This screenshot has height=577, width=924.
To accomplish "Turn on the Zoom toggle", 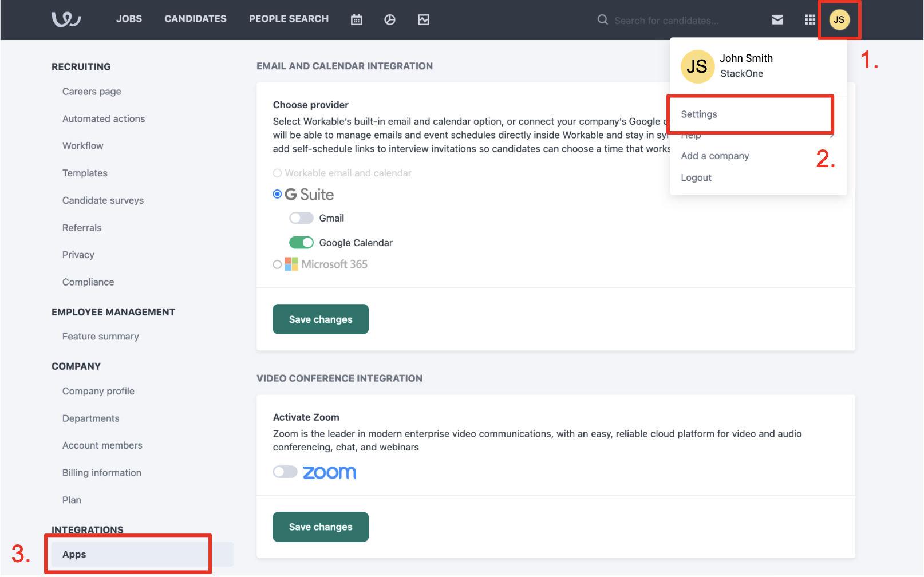I will click(x=285, y=472).
